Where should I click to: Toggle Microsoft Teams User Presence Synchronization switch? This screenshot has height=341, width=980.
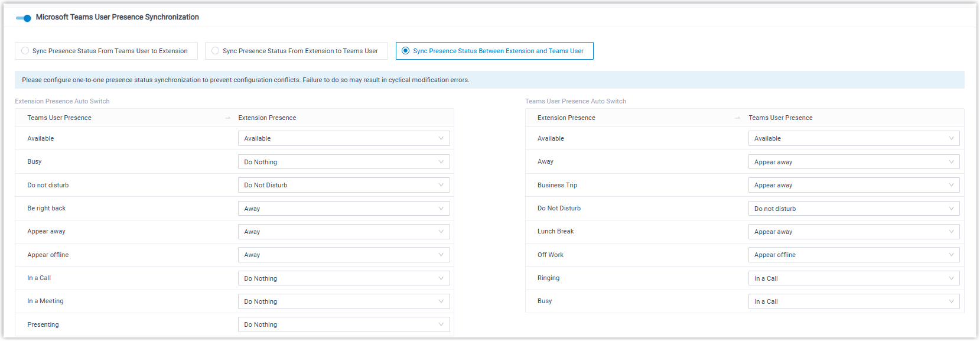[24, 18]
